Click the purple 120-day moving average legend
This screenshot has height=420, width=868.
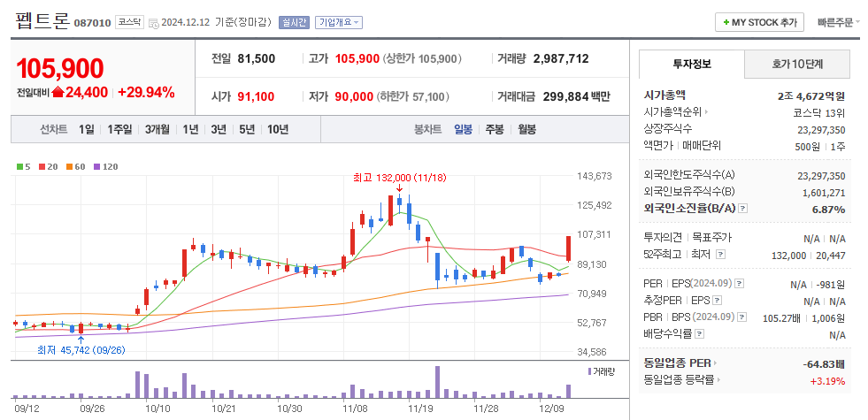tap(105, 166)
